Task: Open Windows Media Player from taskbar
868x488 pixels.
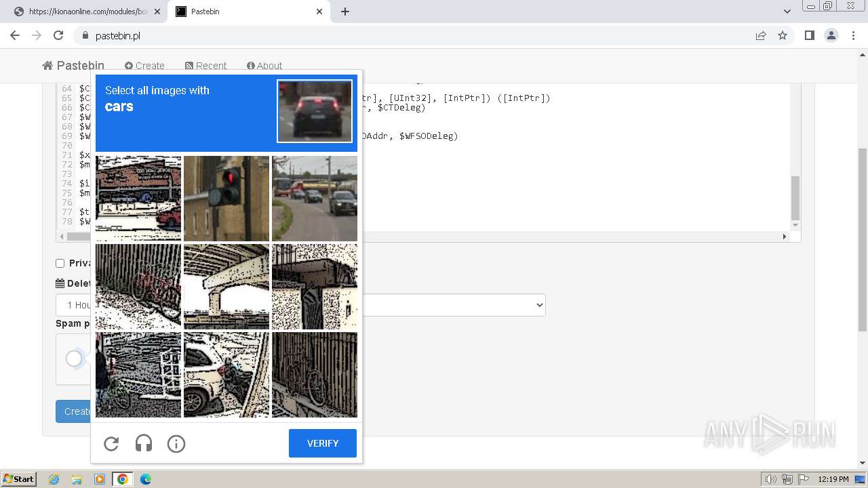Action: 99,479
